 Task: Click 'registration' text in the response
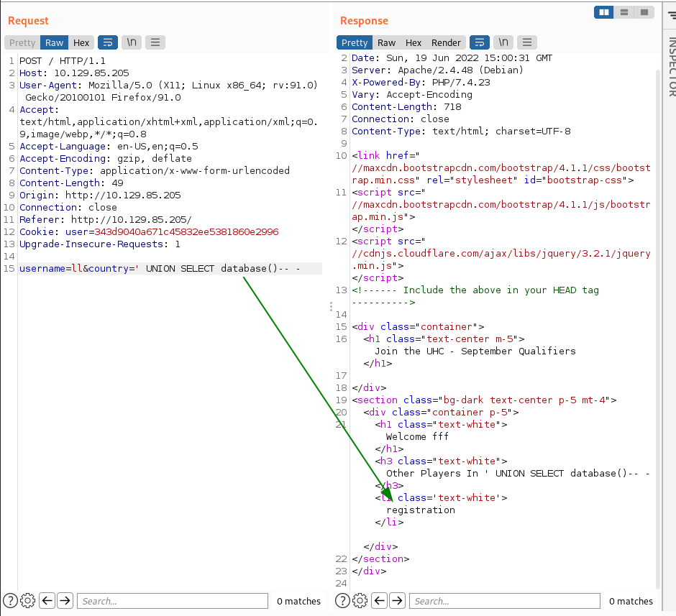point(421,510)
